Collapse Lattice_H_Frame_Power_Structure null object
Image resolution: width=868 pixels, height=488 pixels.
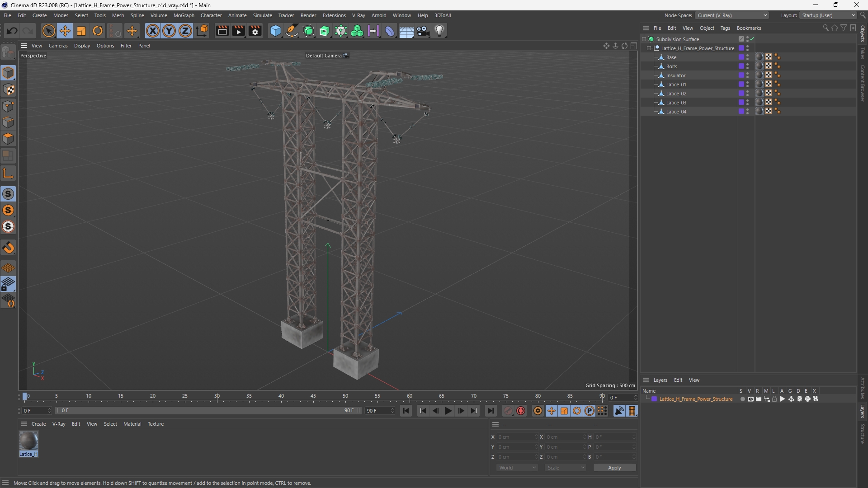(x=649, y=48)
